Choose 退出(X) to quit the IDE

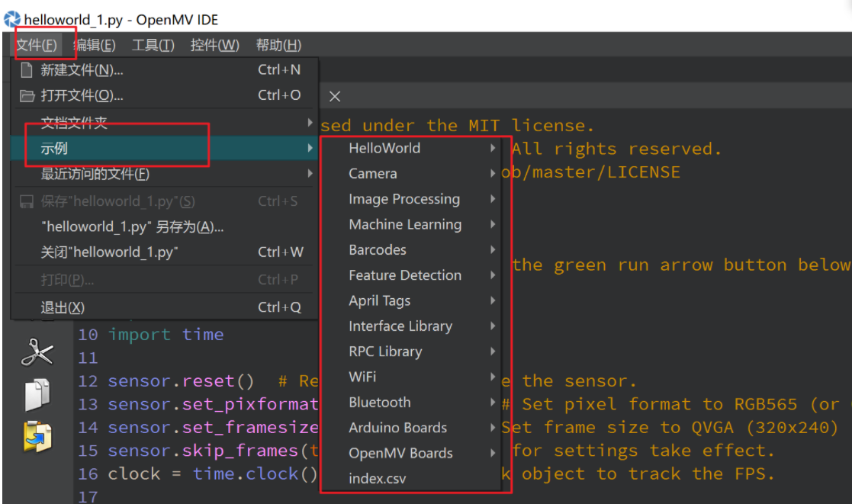click(164, 307)
